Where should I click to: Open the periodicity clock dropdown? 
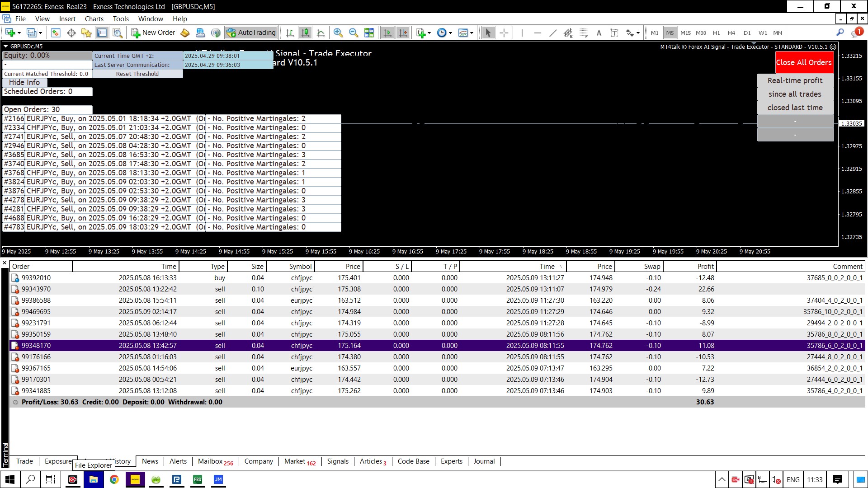coord(450,33)
